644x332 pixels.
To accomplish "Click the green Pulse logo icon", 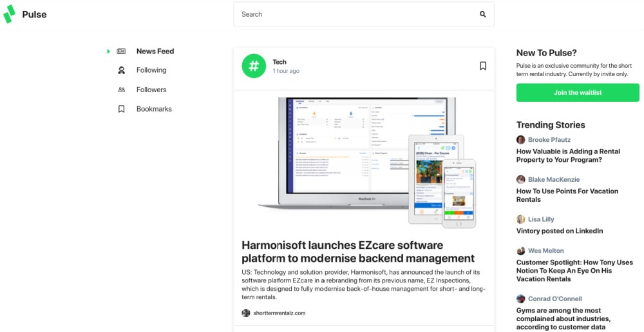I will coord(9,14).
